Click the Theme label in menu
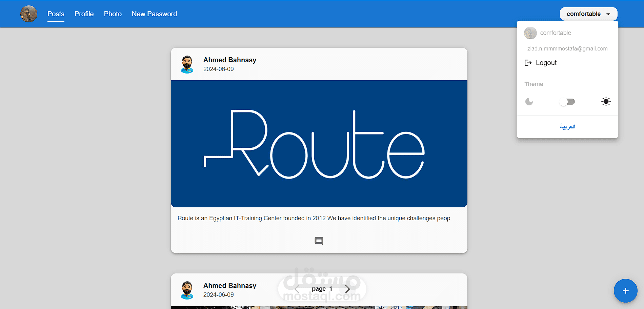This screenshot has height=309, width=644. pyautogui.click(x=534, y=84)
